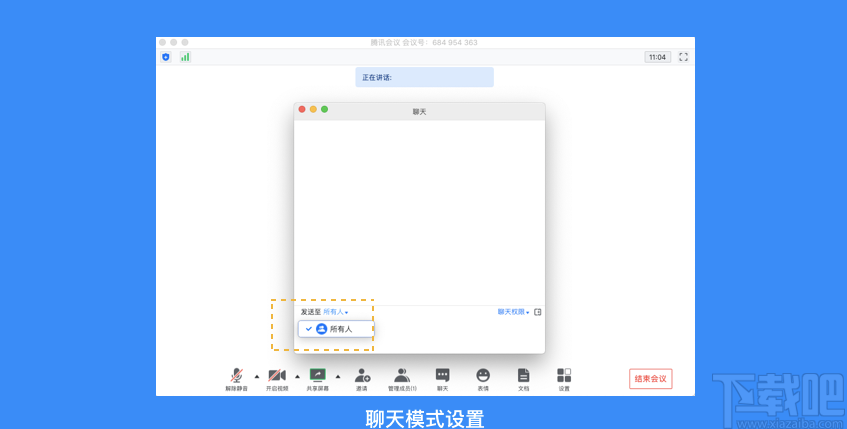Minimize chat window with yellow button
Screen dimensions: 847x429
[x=313, y=109]
